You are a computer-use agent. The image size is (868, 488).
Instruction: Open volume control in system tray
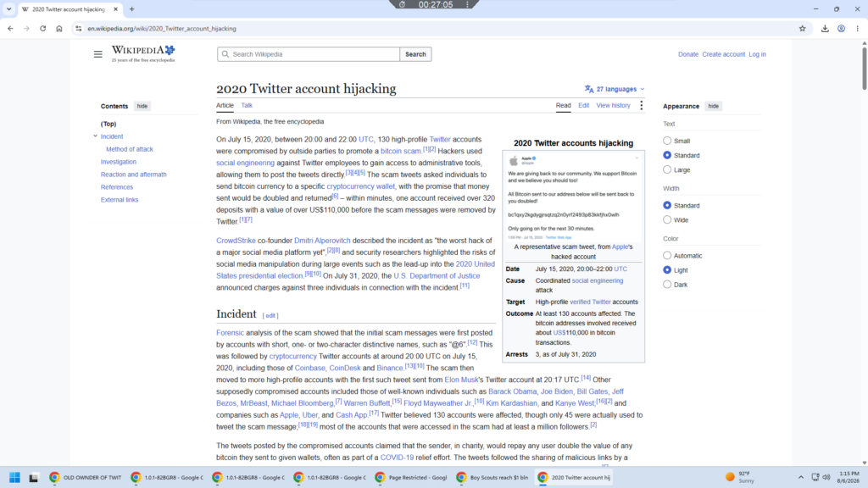tap(826, 478)
